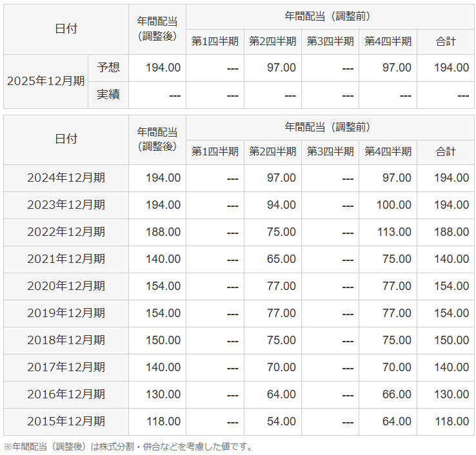The image size is (476, 455).
Task: Click 100.00 in the 2023年12月期 row
Action: tap(394, 205)
